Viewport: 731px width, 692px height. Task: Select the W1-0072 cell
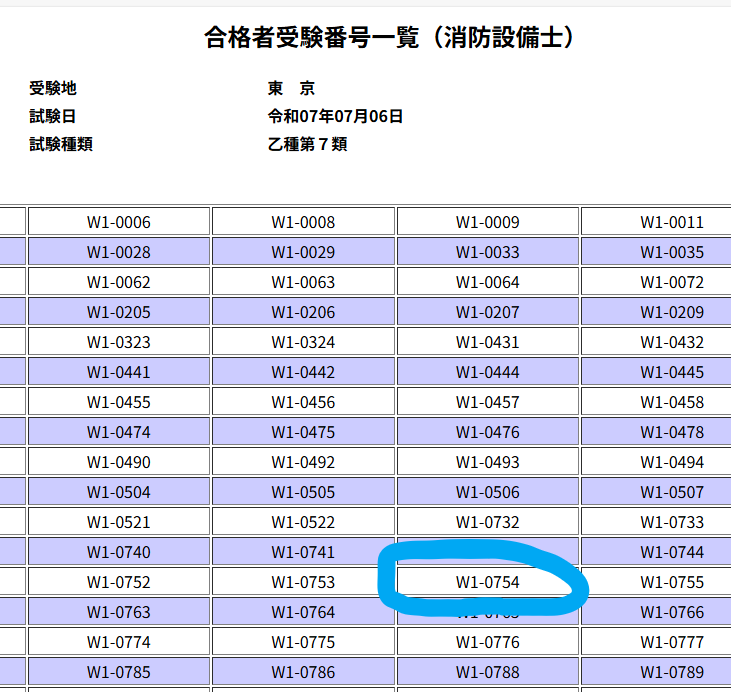point(671,282)
